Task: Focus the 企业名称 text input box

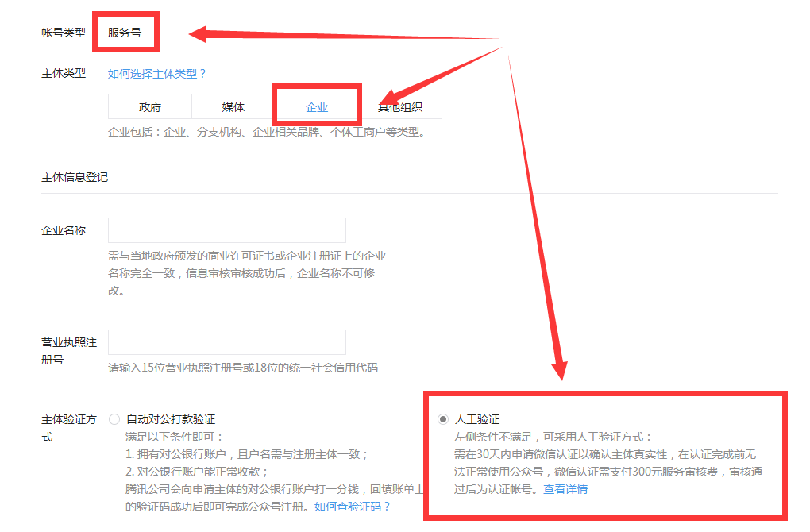Action: pos(226,230)
